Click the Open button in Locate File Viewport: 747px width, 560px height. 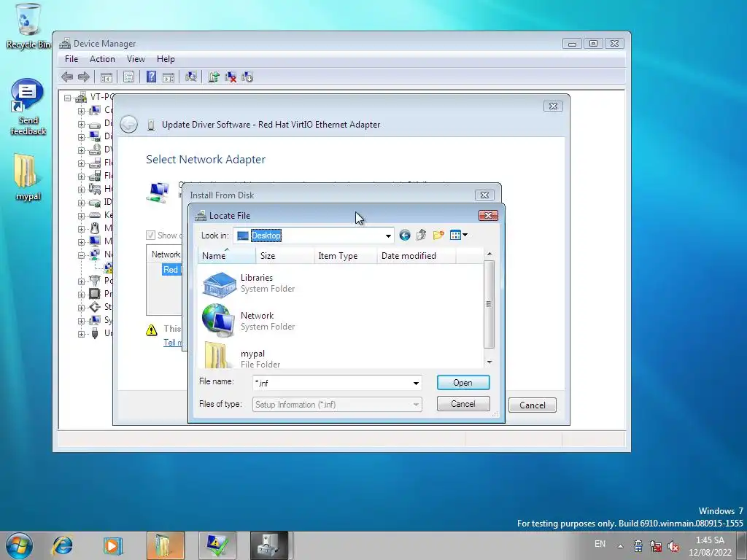coord(463,383)
